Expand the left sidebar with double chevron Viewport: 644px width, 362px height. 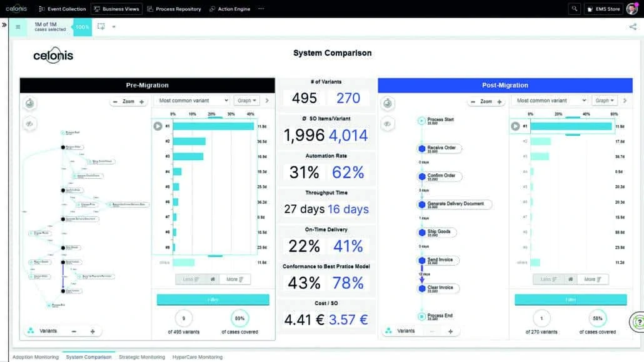point(4,25)
